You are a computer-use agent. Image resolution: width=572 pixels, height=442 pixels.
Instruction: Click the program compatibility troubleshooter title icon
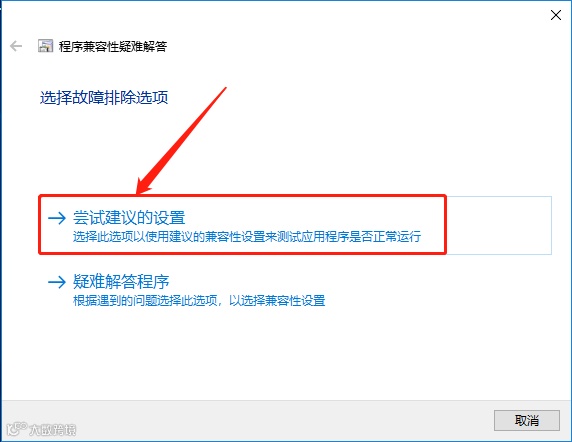click(46, 46)
